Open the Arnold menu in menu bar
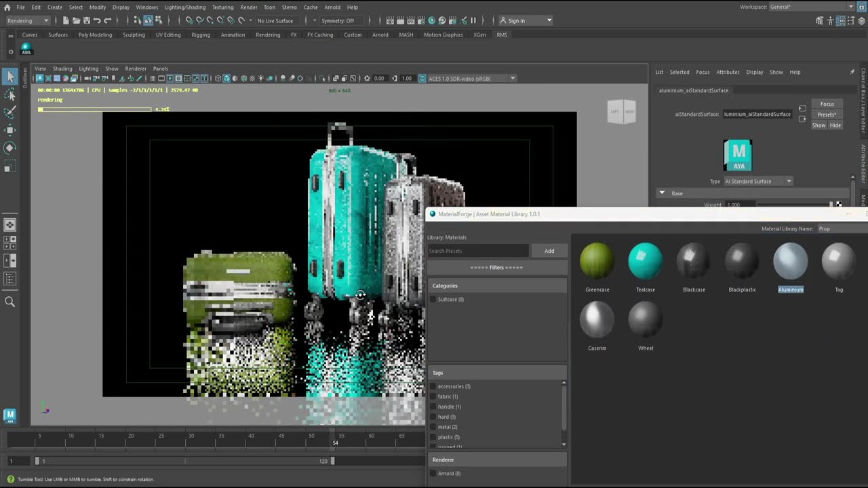This screenshot has width=868, height=488. coord(332,7)
